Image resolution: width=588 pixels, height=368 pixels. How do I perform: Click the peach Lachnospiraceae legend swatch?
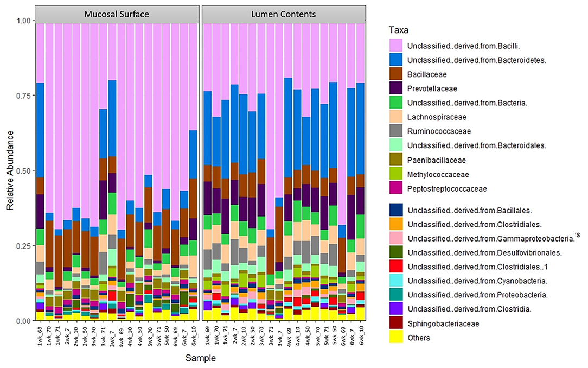click(x=395, y=117)
